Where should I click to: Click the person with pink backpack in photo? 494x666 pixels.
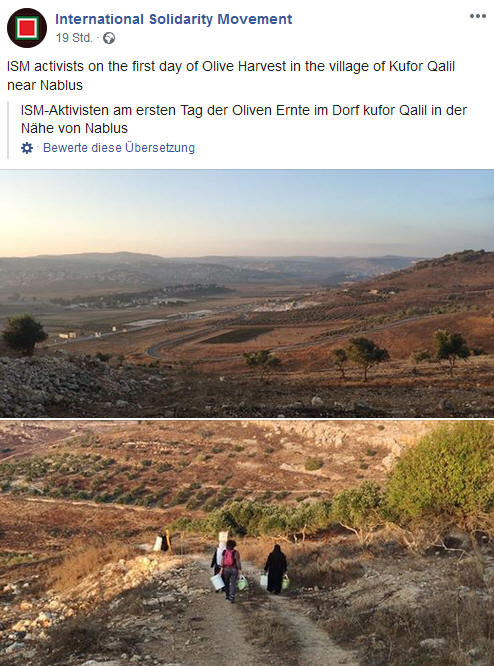click(x=230, y=570)
